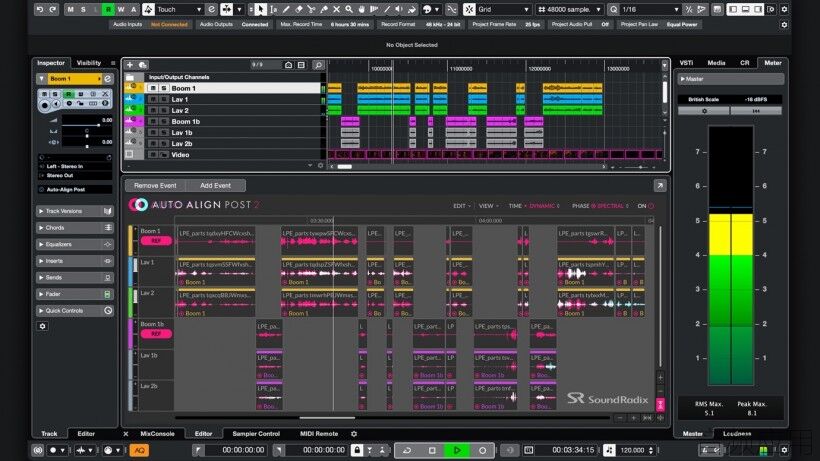Image resolution: width=820 pixels, height=461 pixels.
Task: Switch to the VSTi tab
Action: pos(686,63)
